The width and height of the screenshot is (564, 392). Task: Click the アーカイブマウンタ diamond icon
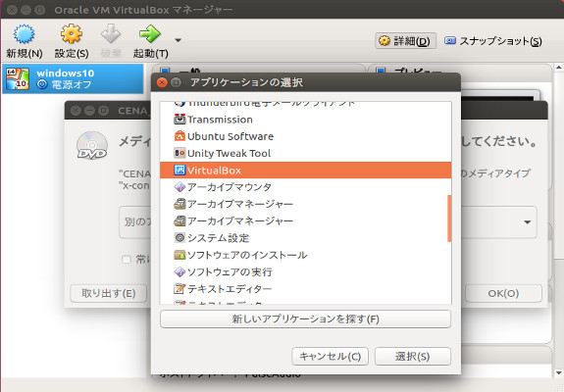pyautogui.click(x=179, y=187)
